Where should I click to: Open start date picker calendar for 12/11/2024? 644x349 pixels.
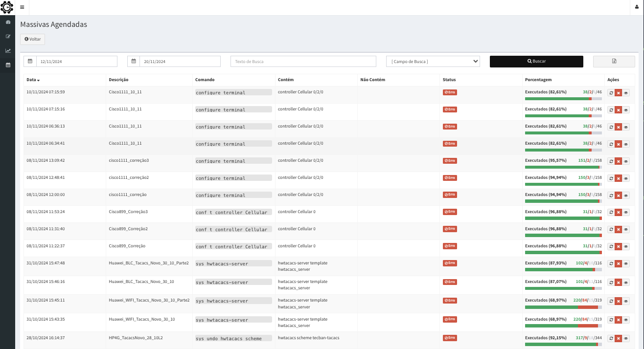tap(30, 62)
